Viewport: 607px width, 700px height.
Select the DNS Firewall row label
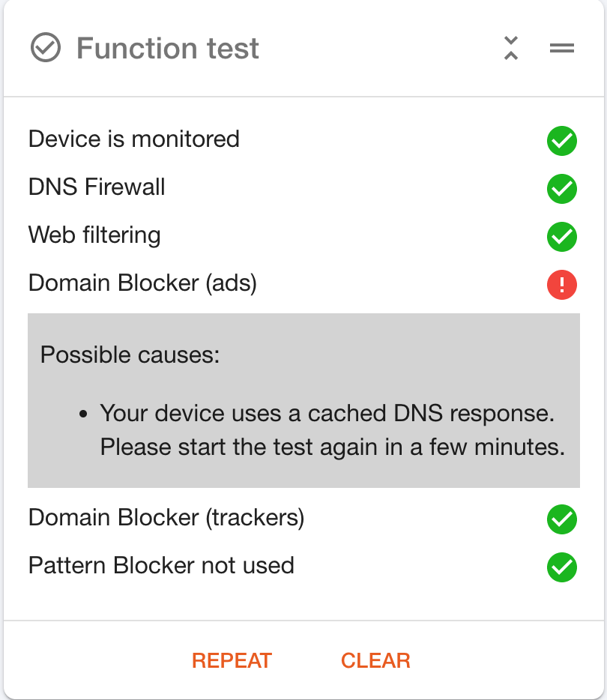[97, 187]
